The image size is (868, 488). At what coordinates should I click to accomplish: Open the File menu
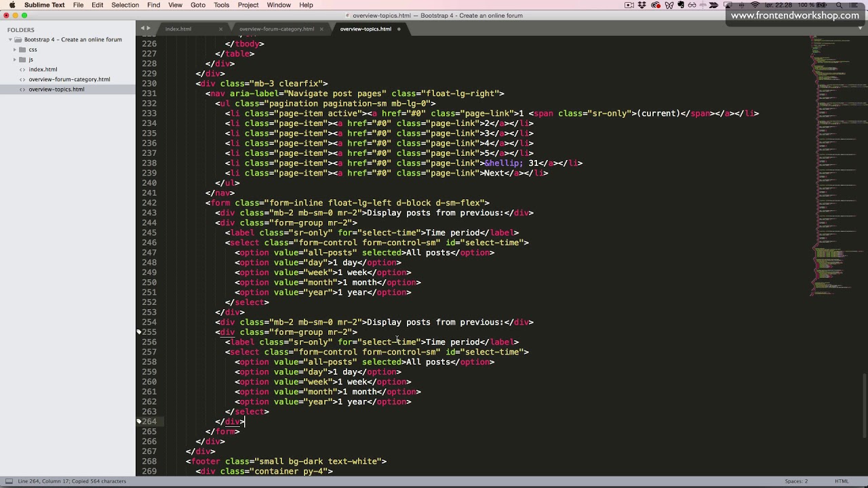click(x=78, y=5)
